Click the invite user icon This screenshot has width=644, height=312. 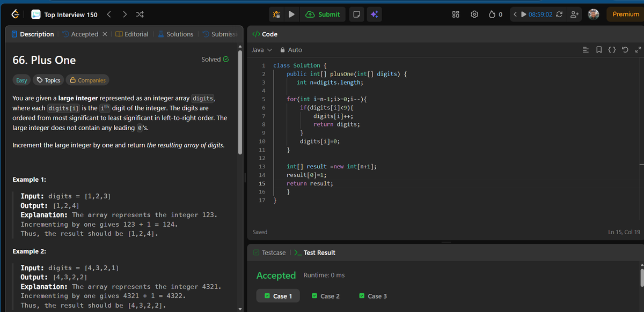(x=574, y=14)
